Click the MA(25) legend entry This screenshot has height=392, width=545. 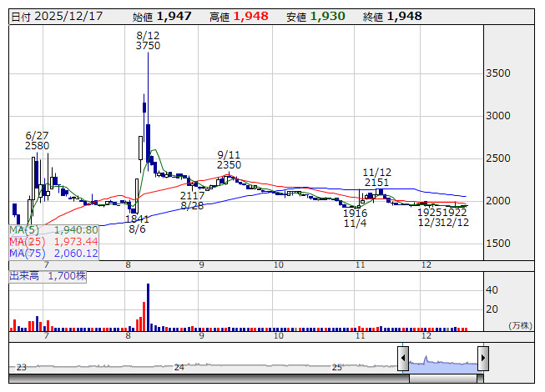click(x=54, y=241)
